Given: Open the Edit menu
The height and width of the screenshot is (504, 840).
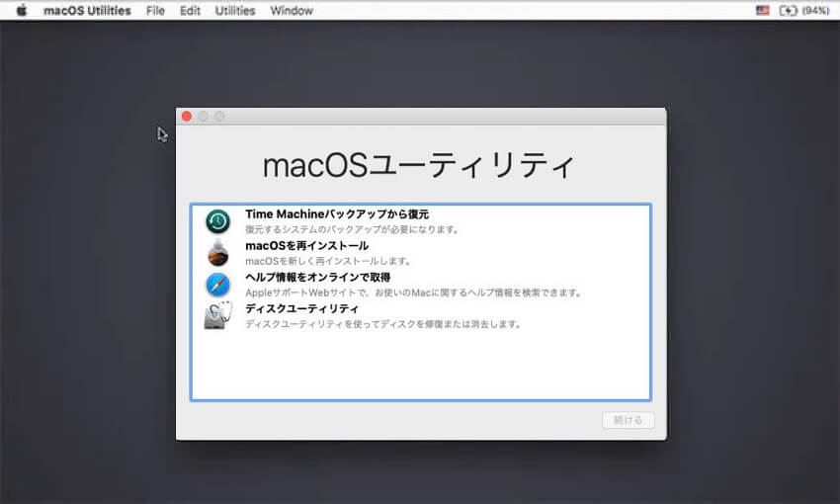Looking at the screenshot, I should pyautogui.click(x=190, y=11).
